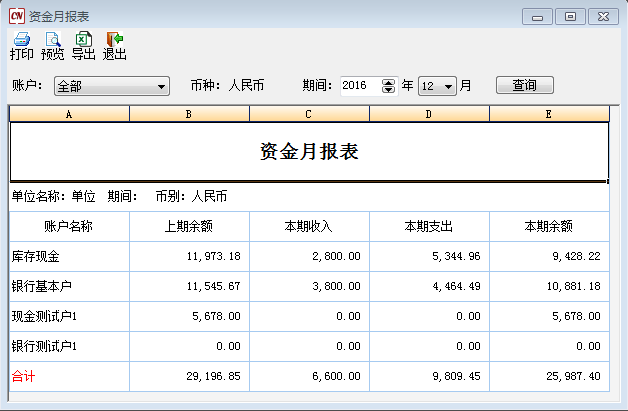The image size is (628, 411).
Task: Select column header E
Action: [549, 115]
